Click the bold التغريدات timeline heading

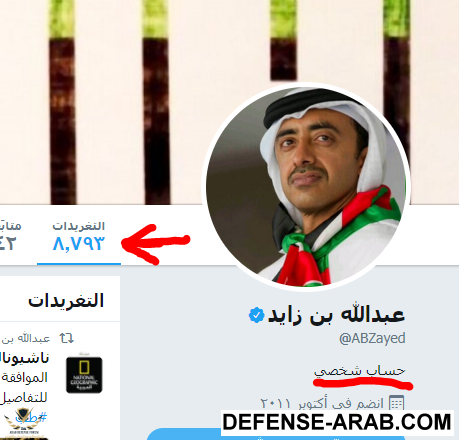pyautogui.click(x=66, y=300)
